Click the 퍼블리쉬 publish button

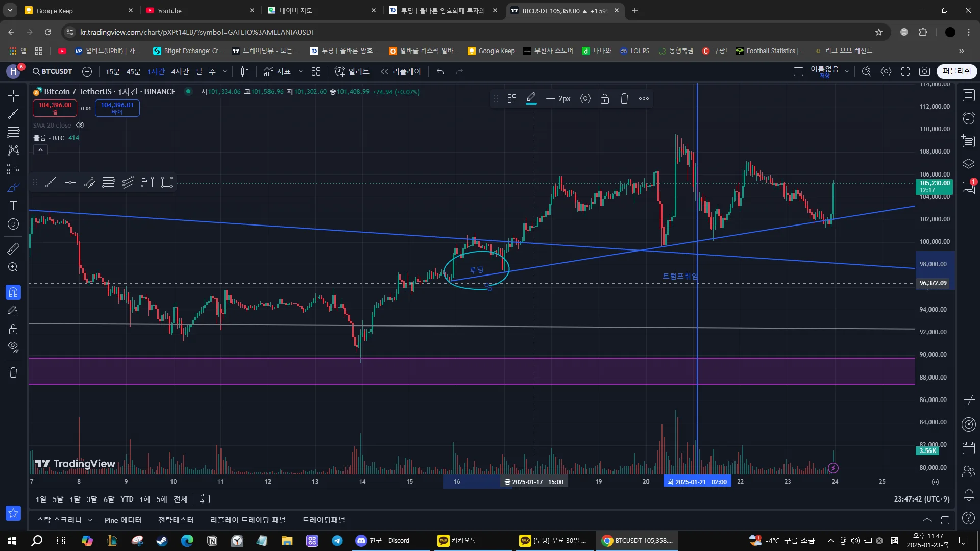click(x=956, y=71)
